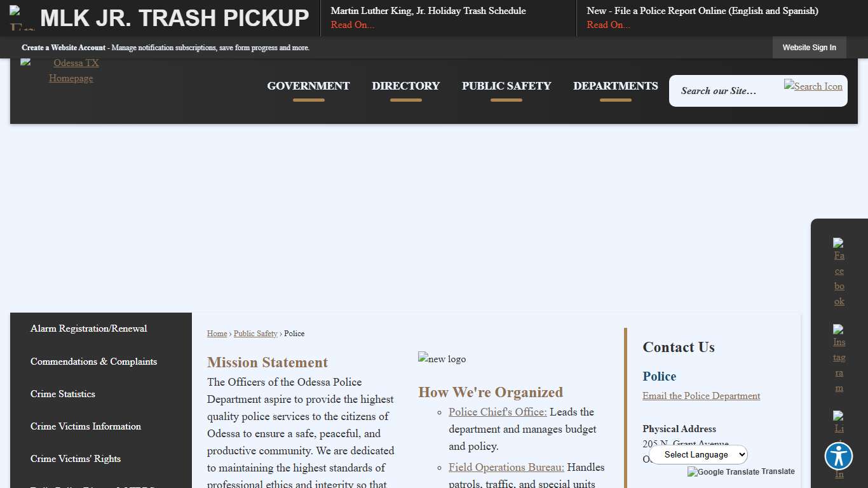
Task: Open the Directory menu
Action: click(x=405, y=86)
